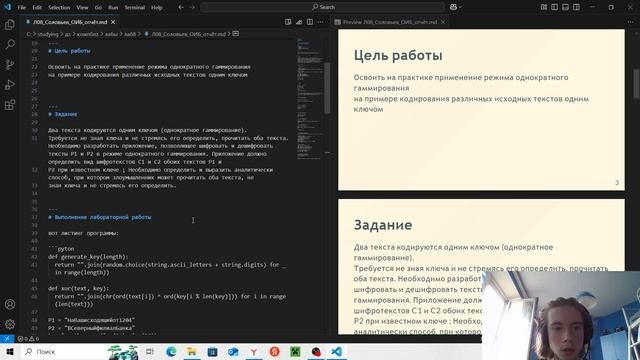The image size is (640, 360).
Task: Open the preview pane's More Actions ellipsis
Action: tap(631, 22)
